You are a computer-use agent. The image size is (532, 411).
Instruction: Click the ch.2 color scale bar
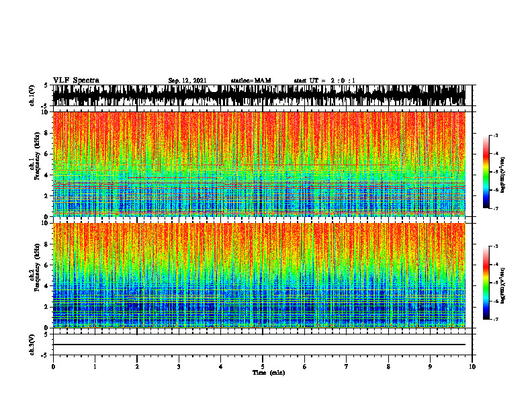click(486, 283)
